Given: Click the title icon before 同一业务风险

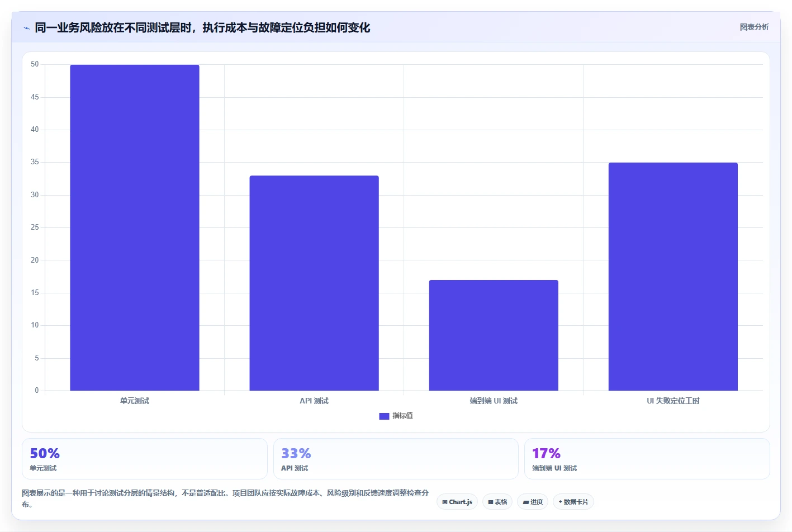Looking at the screenshot, I should (26, 28).
